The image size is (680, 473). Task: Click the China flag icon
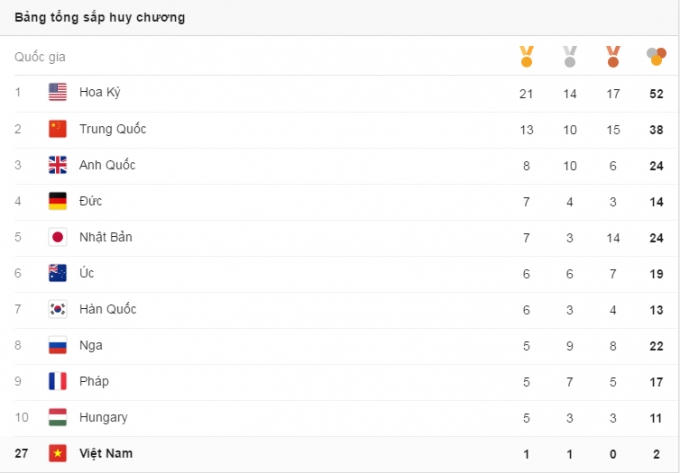click(58, 129)
